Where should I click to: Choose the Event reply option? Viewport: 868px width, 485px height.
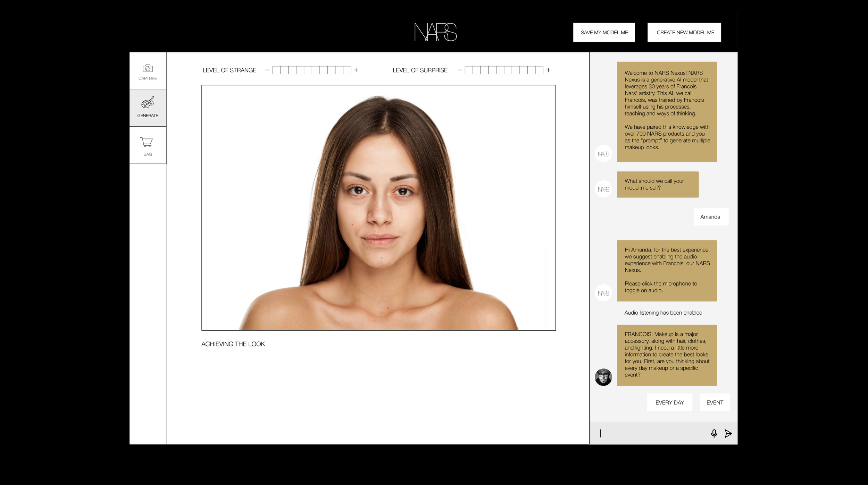715,402
